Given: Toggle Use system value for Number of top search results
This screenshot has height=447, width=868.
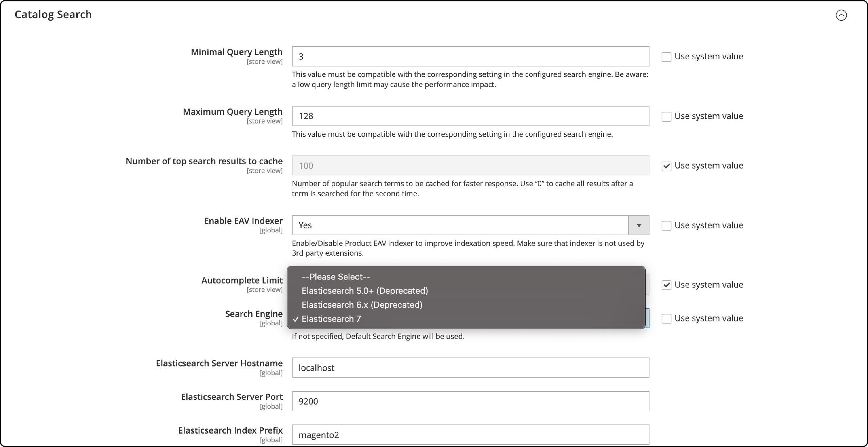Looking at the screenshot, I should pyautogui.click(x=666, y=166).
